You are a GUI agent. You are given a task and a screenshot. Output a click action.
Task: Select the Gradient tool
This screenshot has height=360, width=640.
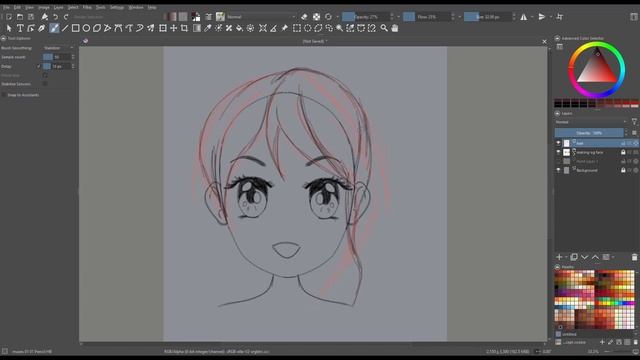197,28
